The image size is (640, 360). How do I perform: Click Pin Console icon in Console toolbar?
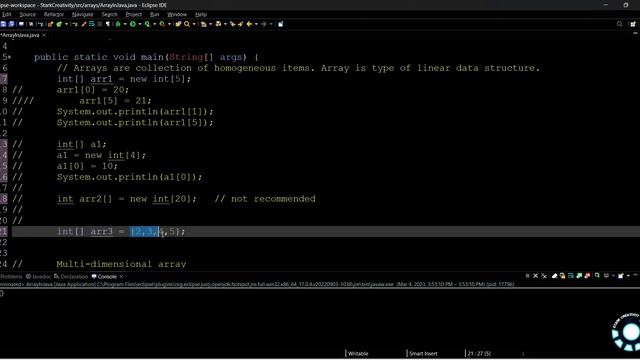tap(597, 276)
